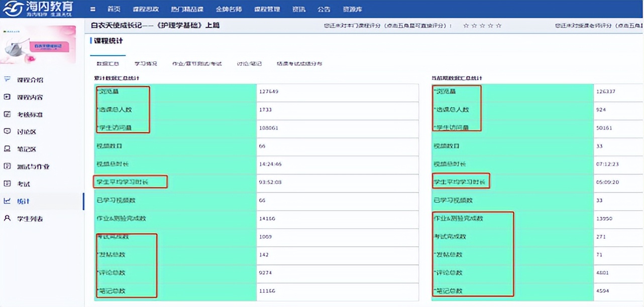The image size is (644, 307).
Task: Open 考试 in the left sidebar
Action: (x=24, y=184)
